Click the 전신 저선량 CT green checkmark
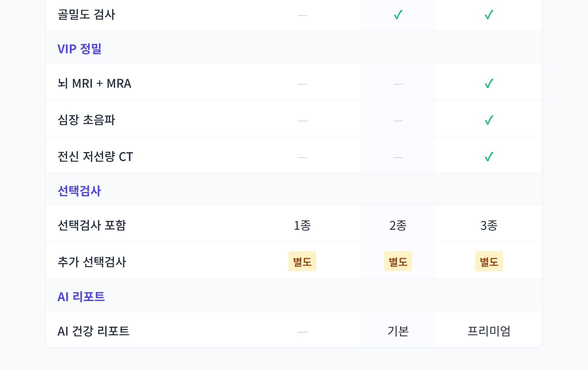Screen dimensions: 588x370 [x=489, y=157]
